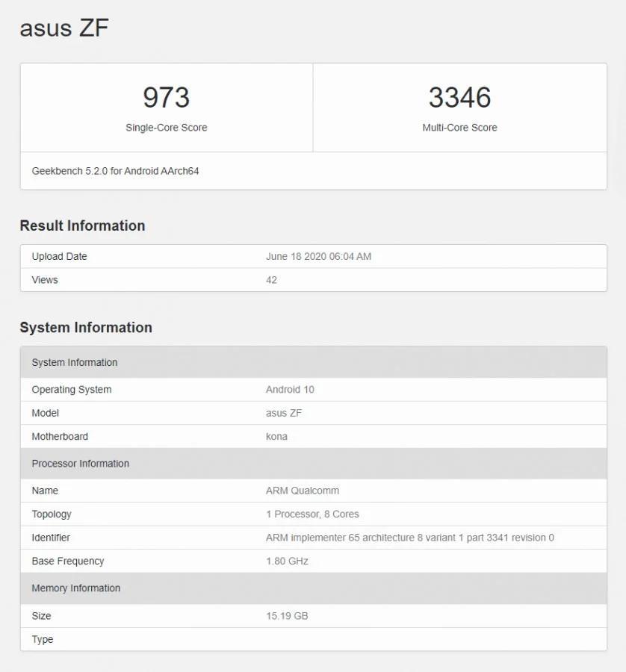Select the Result Information heading
Image resolution: width=626 pixels, height=672 pixels.
82,225
